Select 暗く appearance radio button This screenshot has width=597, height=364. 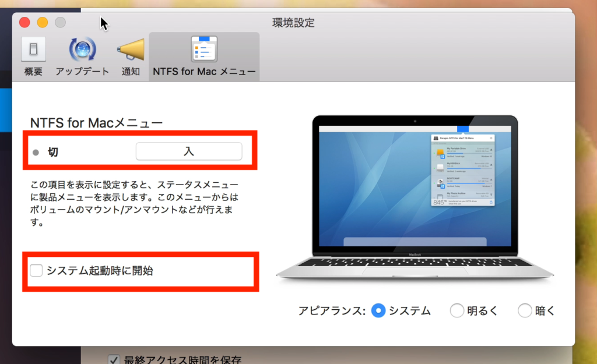[524, 311]
